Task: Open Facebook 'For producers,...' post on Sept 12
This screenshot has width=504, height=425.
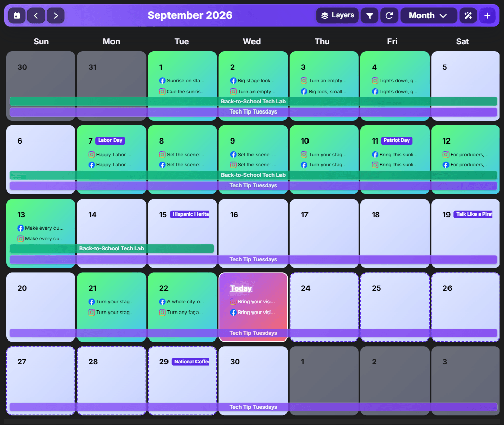Action: coord(465,165)
